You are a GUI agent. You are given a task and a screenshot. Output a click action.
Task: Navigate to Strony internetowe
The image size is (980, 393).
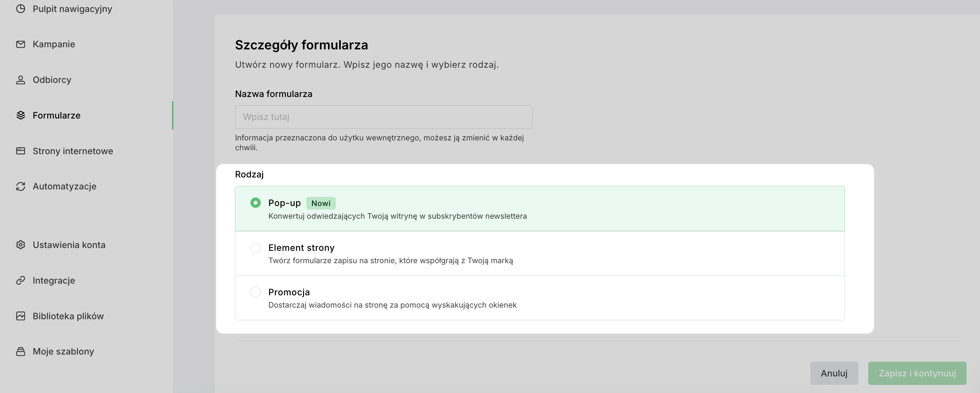[x=73, y=151]
